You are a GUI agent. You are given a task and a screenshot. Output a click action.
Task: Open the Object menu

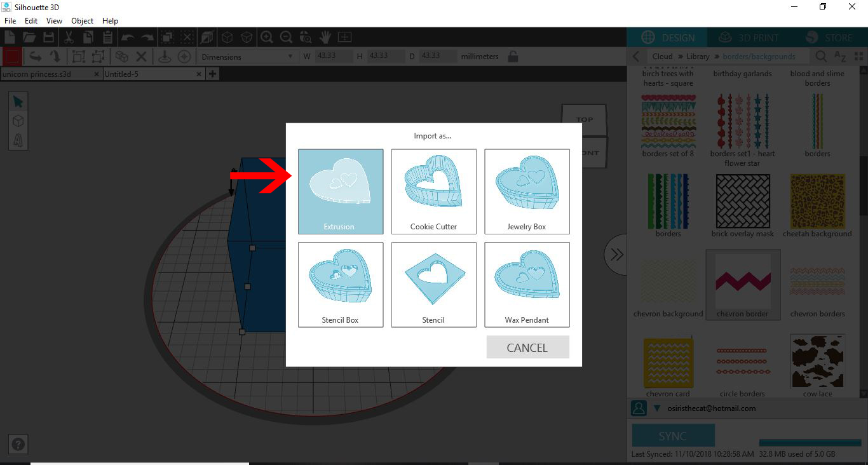click(x=83, y=21)
